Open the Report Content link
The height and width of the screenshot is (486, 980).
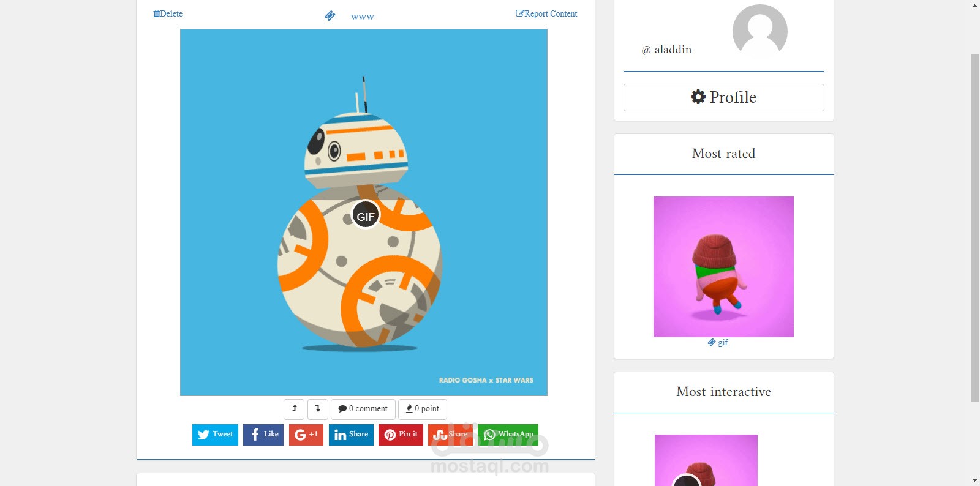(546, 13)
